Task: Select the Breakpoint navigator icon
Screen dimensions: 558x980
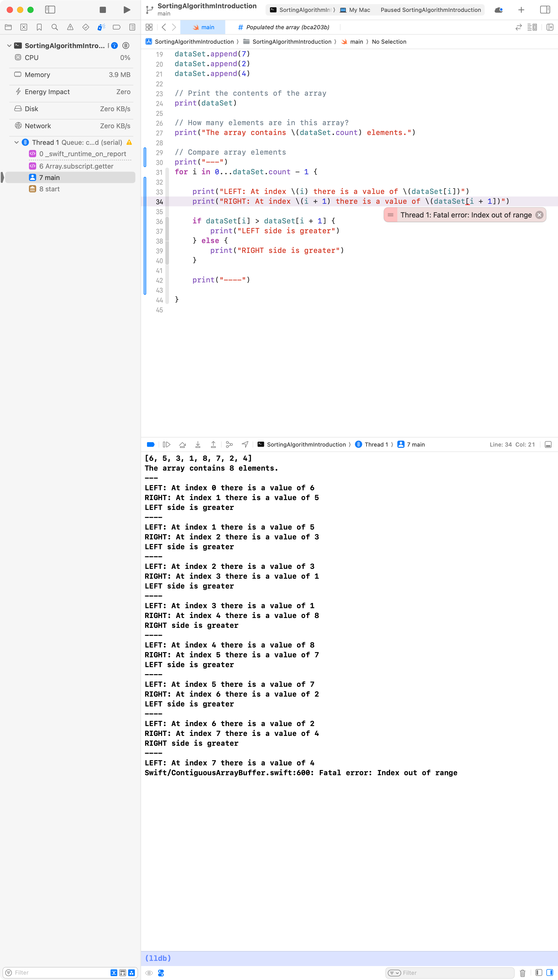Action: coord(117,27)
